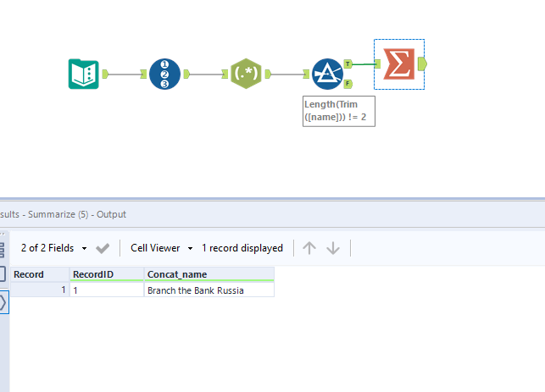Click the output anchor icon in results sidebar
Image resolution: width=545 pixels, height=392 pixels.
point(3,303)
